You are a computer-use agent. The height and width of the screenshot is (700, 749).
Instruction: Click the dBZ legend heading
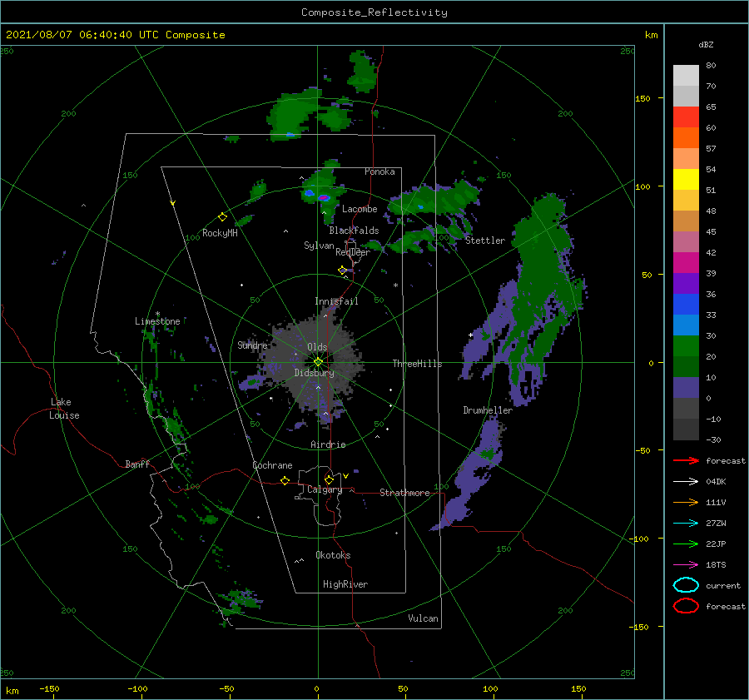[x=706, y=44]
